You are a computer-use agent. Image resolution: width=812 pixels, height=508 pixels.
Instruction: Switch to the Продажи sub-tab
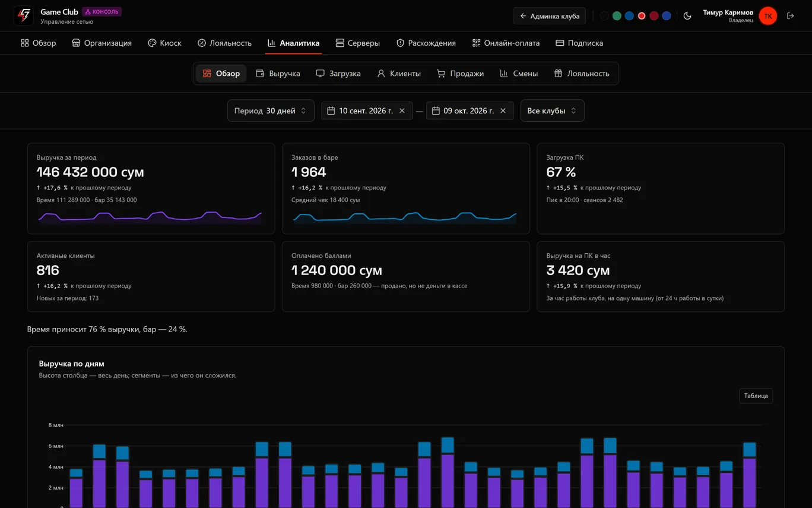[460, 74]
